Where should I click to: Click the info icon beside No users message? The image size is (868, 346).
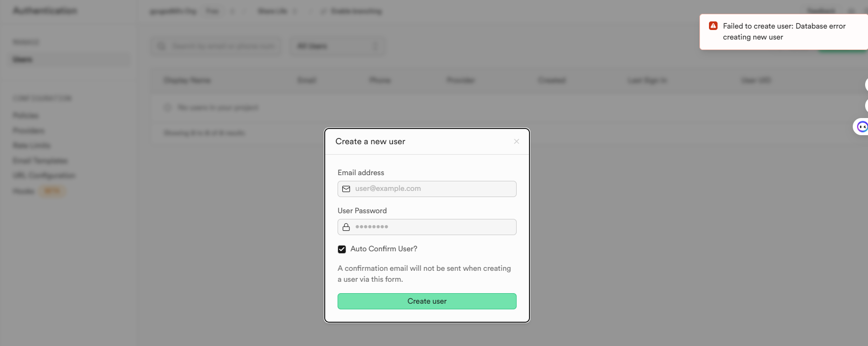168,108
